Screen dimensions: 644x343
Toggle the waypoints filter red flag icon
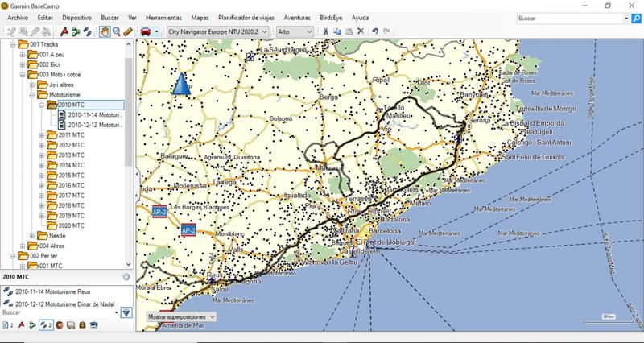click(22, 325)
